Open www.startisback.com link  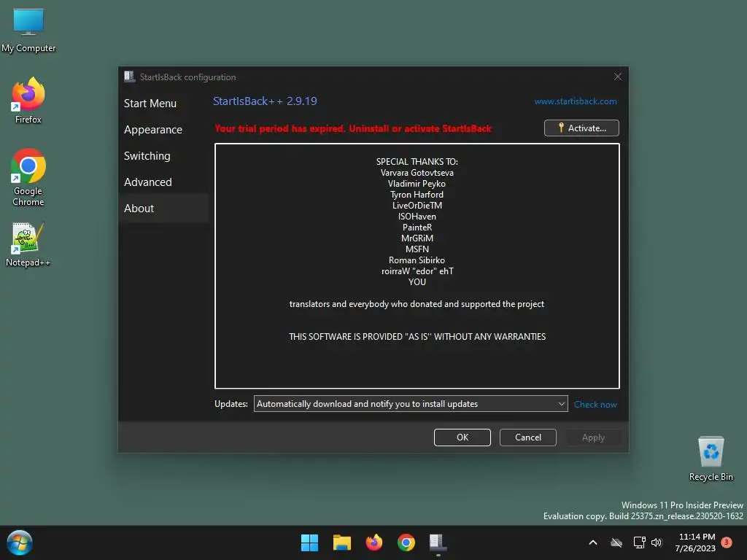pos(576,101)
